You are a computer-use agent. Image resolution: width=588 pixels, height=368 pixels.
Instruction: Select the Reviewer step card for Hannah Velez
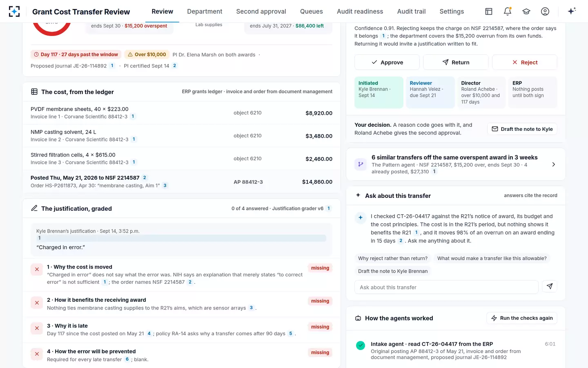(x=430, y=92)
